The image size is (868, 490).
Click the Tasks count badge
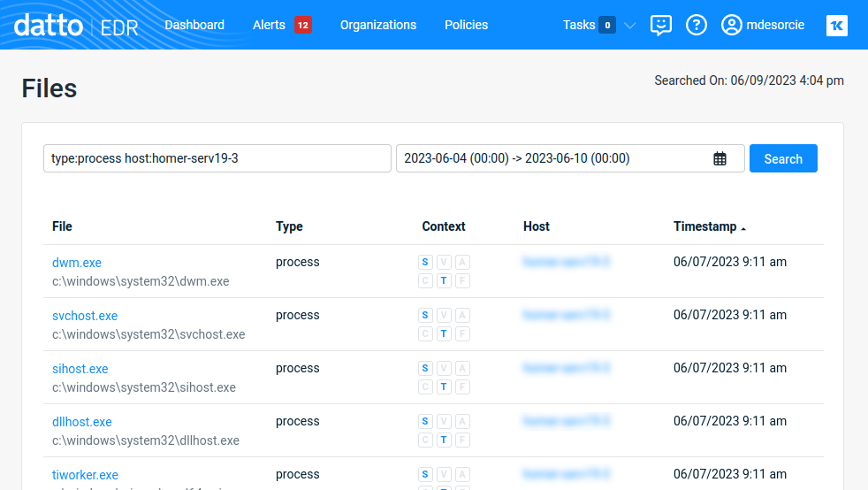(x=607, y=25)
